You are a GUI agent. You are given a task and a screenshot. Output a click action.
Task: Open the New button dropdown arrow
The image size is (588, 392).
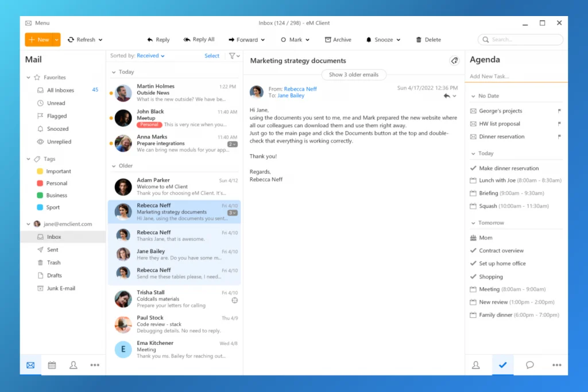56,40
